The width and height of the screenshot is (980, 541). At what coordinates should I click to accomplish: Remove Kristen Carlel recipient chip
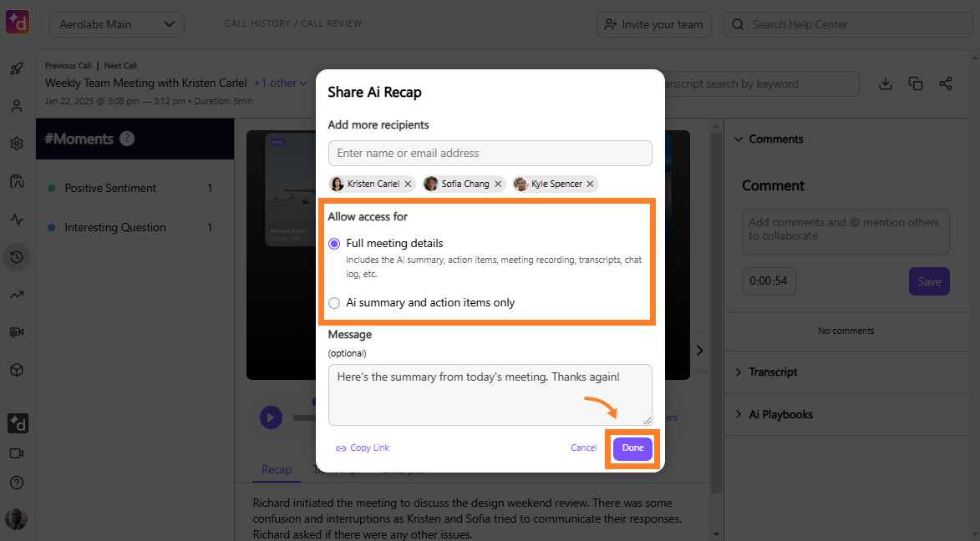point(409,184)
